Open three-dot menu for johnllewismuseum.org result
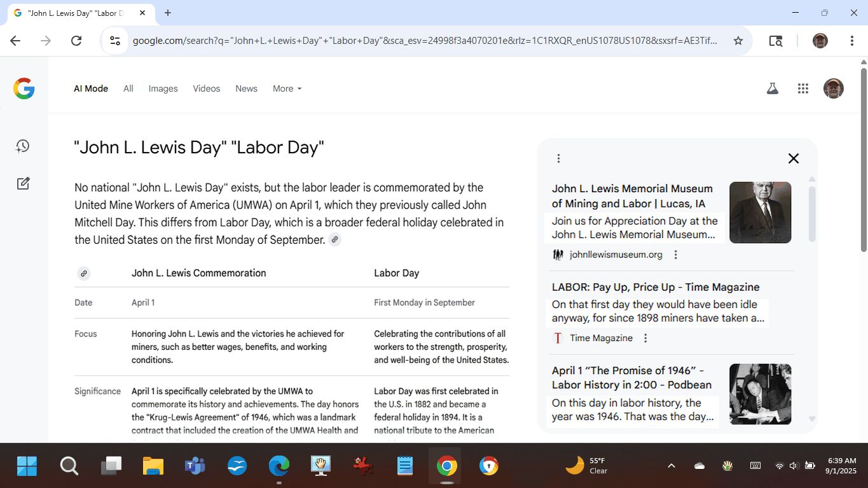Viewport: 868px width, 488px height. pyautogui.click(x=676, y=255)
